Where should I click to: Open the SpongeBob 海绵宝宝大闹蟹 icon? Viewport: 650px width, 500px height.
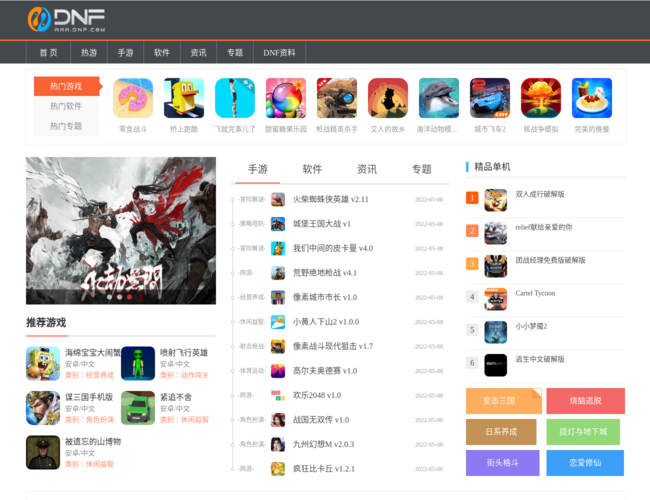coord(43,363)
